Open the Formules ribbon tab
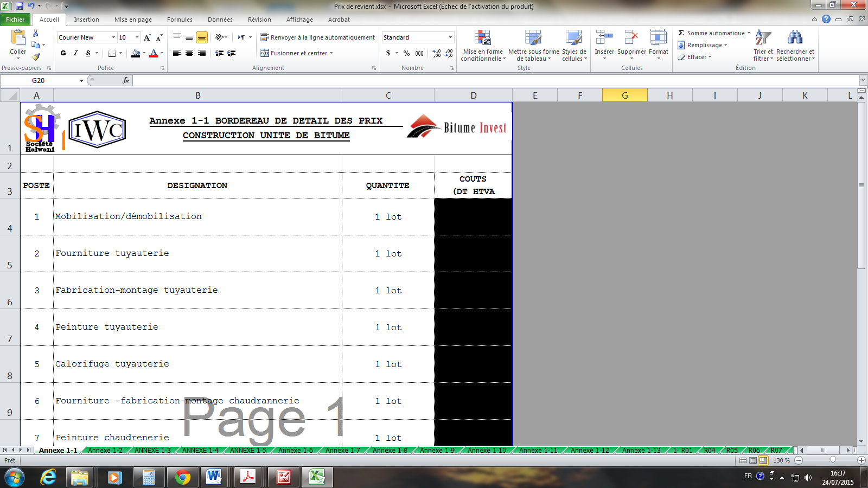This screenshot has width=868, height=488. 180,20
